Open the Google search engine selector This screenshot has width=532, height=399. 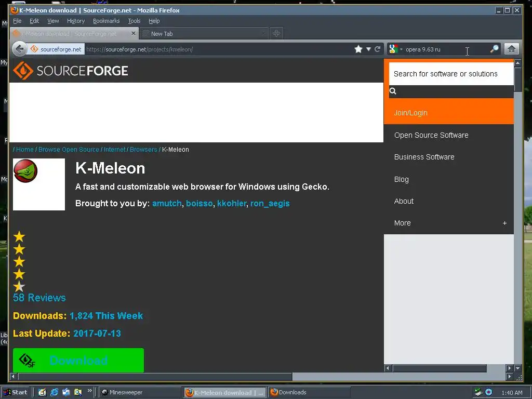(395, 49)
